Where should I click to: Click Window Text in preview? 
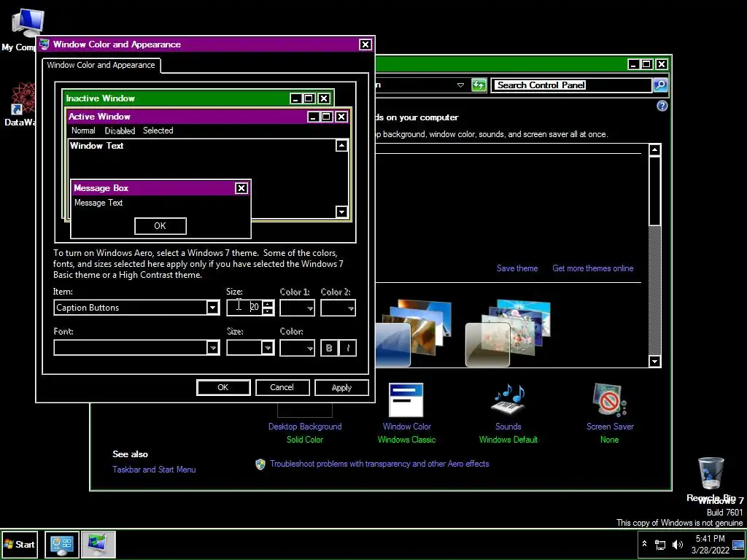point(97,146)
